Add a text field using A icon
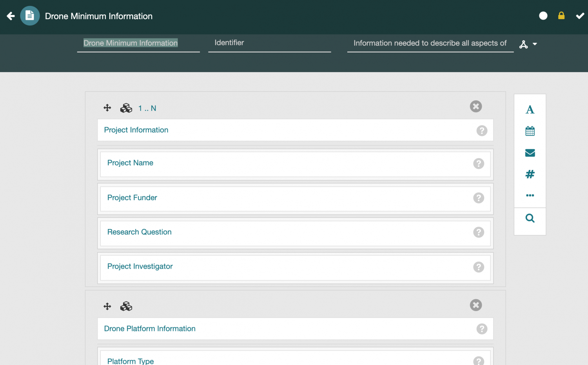 pyautogui.click(x=530, y=110)
